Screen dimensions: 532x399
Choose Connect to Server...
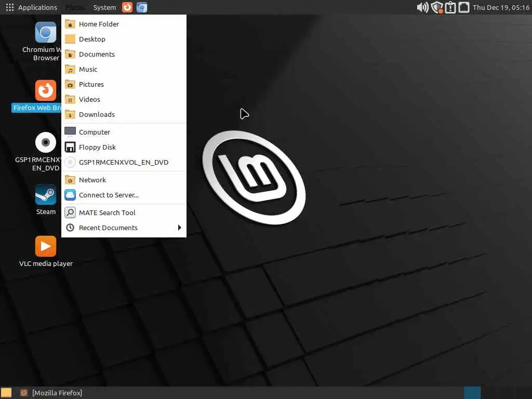pos(124,195)
